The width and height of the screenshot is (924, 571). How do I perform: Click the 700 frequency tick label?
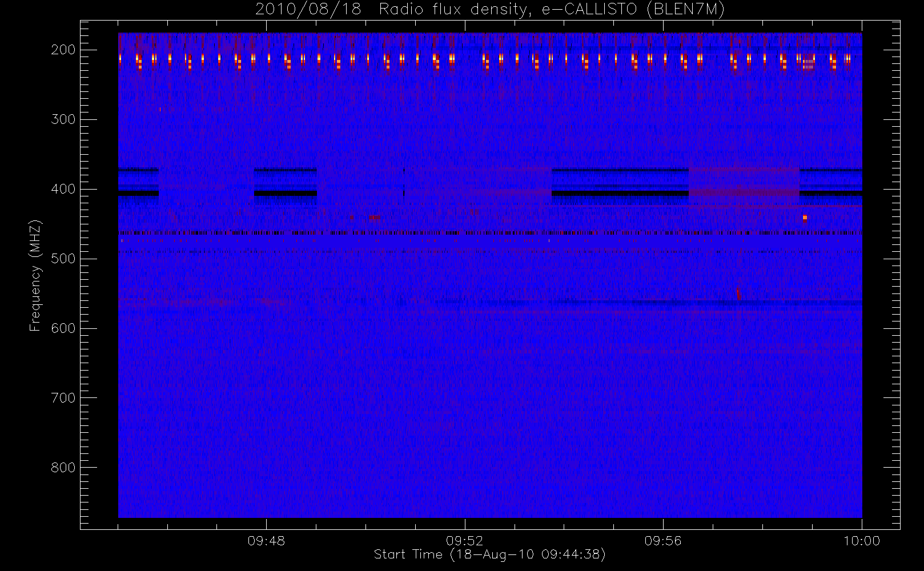coord(63,398)
